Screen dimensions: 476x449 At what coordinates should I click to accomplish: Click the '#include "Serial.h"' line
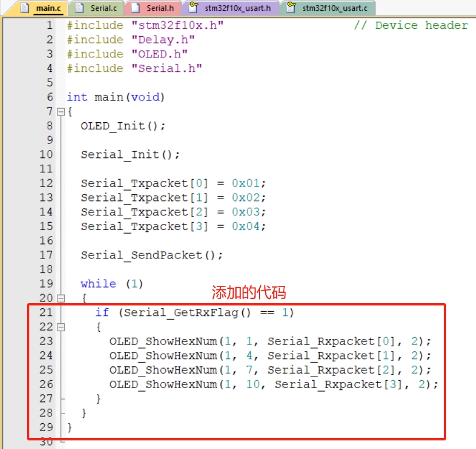[x=134, y=68]
